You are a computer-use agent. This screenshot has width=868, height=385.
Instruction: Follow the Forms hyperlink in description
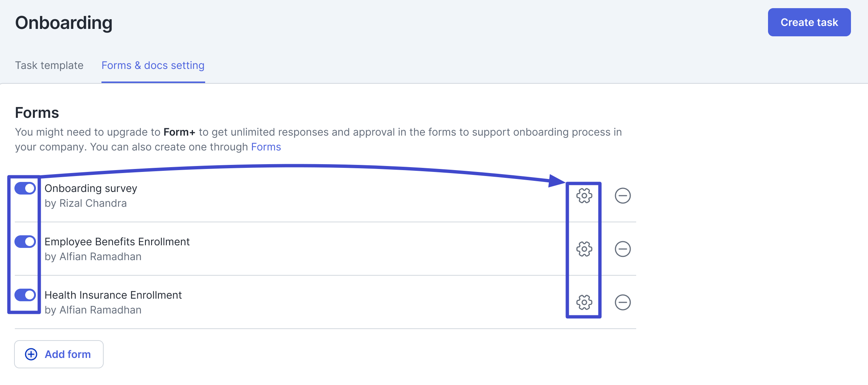pyautogui.click(x=266, y=147)
